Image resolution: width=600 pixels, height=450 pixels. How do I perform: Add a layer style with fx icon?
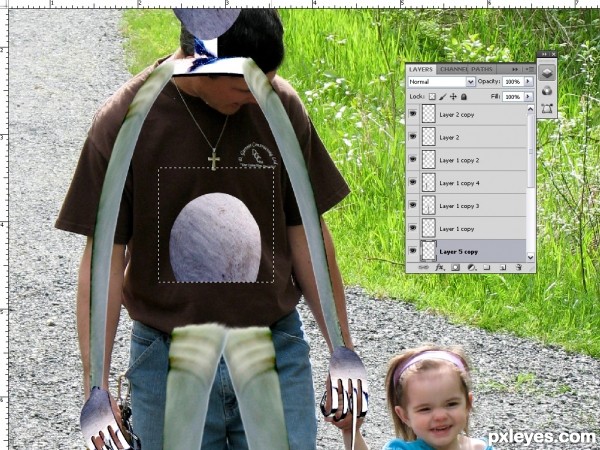[x=440, y=267]
